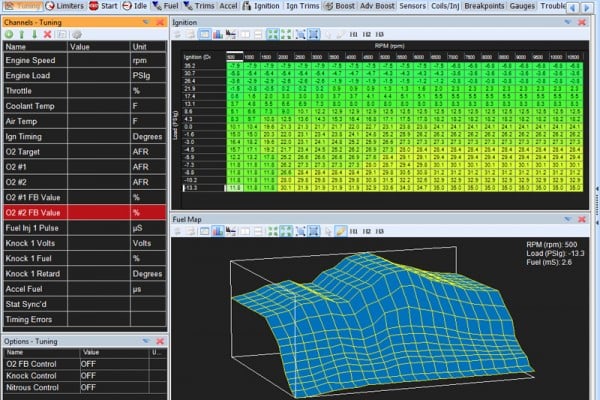This screenshot has width=600, height=400.
Task: Click the green add channel icon
Action: (x=9, y=35)
